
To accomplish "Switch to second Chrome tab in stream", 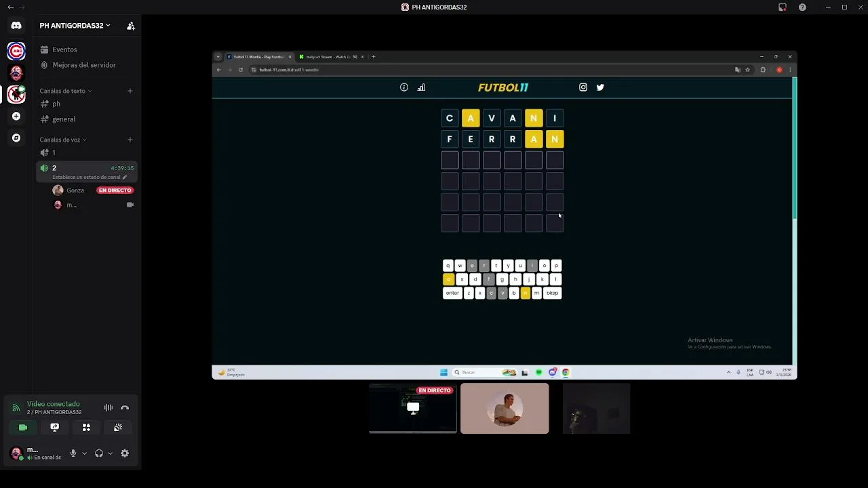I will [332, 57].
